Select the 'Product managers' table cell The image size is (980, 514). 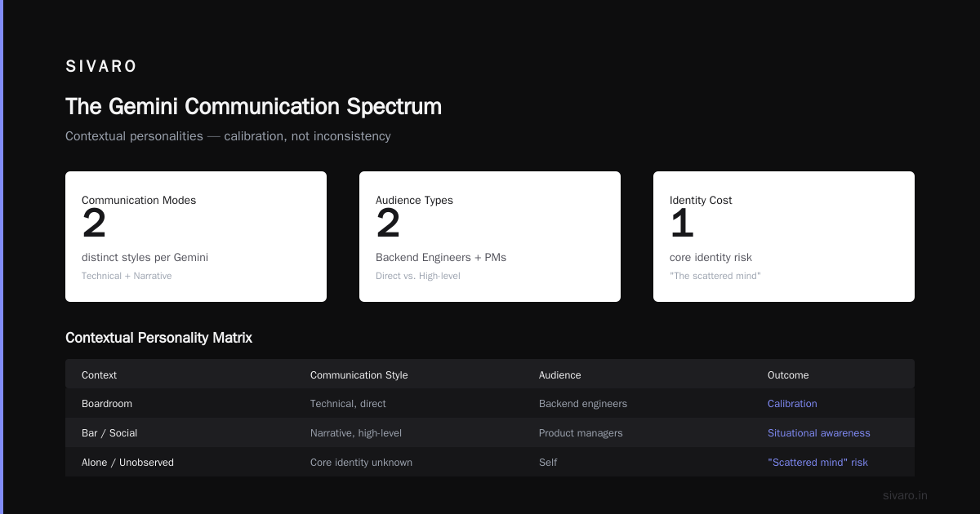click(581, 433)
